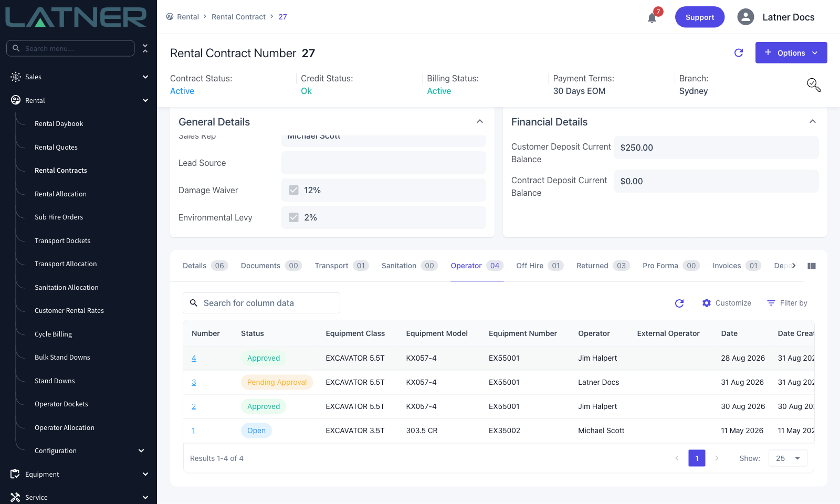The height and width of the screenshot is (504, 840).
Task: Open the contract search magnifier icon
Action: tap(814, 85)
